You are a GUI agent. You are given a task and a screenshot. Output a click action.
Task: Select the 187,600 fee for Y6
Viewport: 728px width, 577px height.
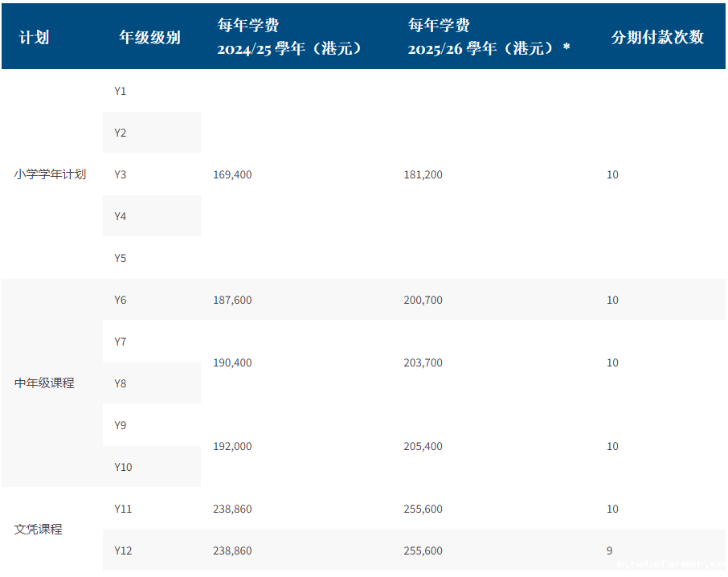point(232,300)
